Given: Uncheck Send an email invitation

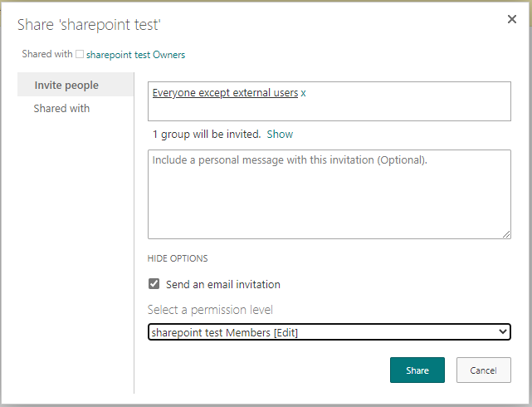Looking at the screenshot, I should pos(154,283).
